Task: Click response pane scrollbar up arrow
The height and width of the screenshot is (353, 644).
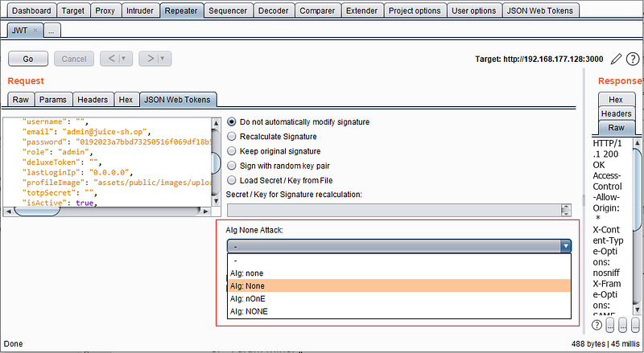Action: (x=637, y=143)
